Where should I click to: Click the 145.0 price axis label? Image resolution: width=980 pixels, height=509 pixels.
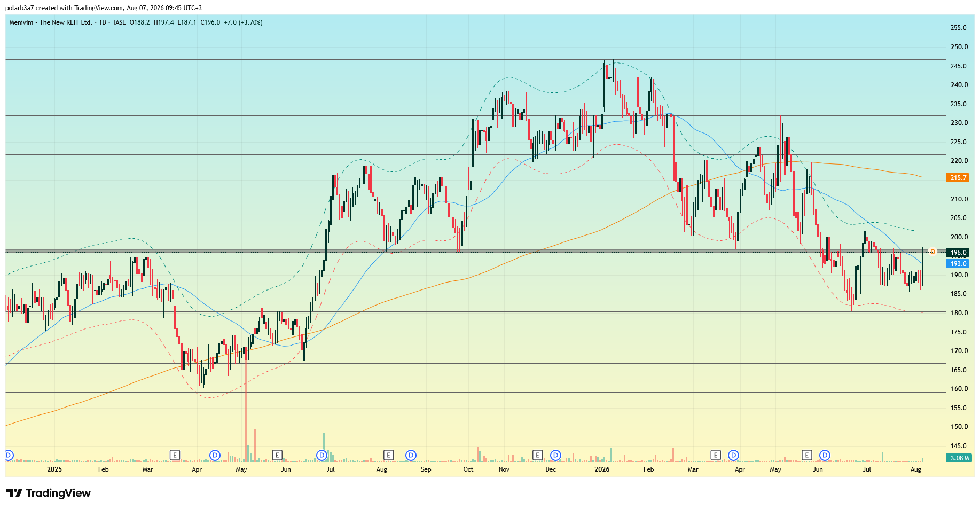pyautogui.click(x=959, y=446)
